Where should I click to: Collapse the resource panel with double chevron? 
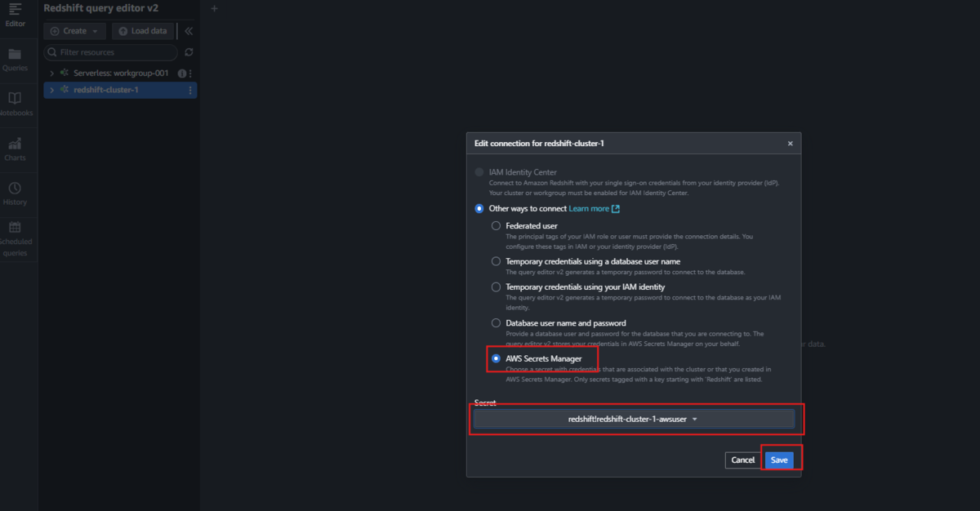189,31
